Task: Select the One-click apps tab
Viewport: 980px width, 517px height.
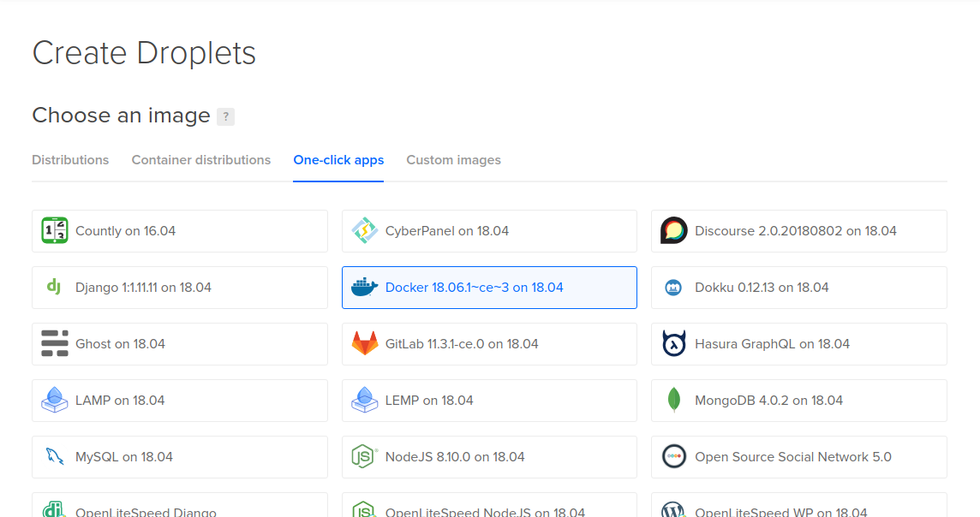Action: (x=338, y=160)
